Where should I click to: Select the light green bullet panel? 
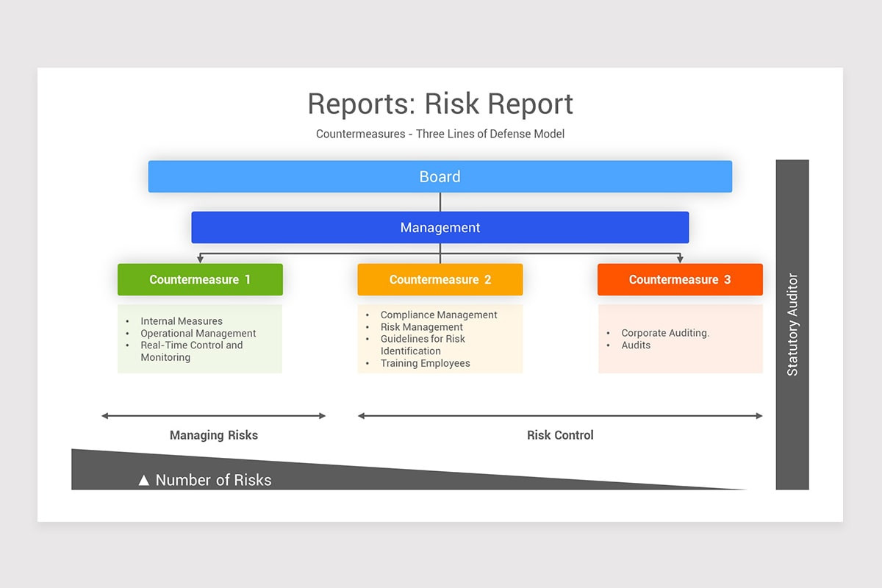(x=199, y=339)
